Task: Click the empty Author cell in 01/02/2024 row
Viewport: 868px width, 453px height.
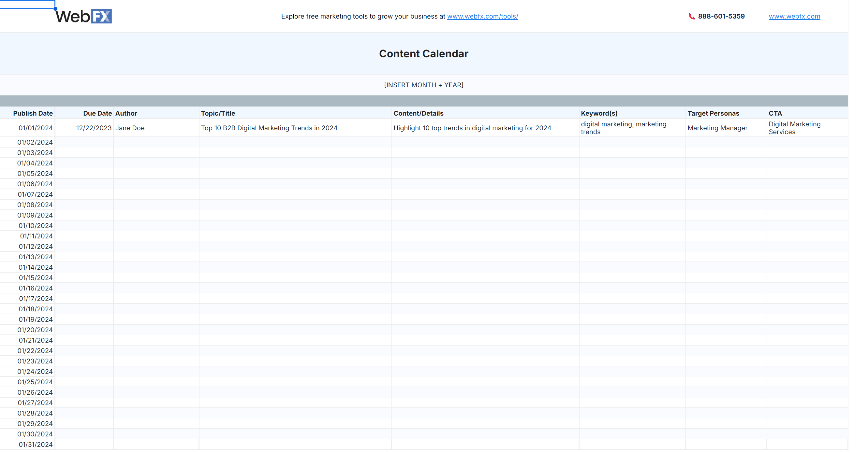Action: pyautogui.click(x=156, y=142)
